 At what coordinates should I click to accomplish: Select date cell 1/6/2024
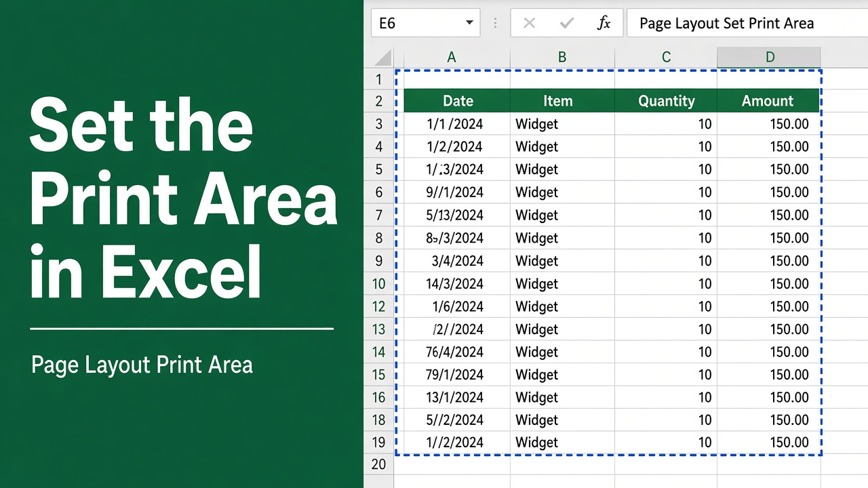click(457, 306)
